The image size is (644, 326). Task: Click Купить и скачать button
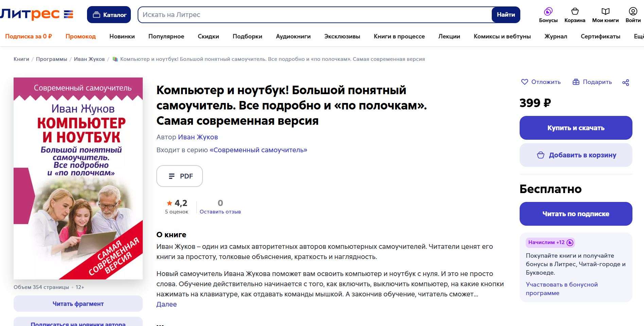[x=576, y=128]
